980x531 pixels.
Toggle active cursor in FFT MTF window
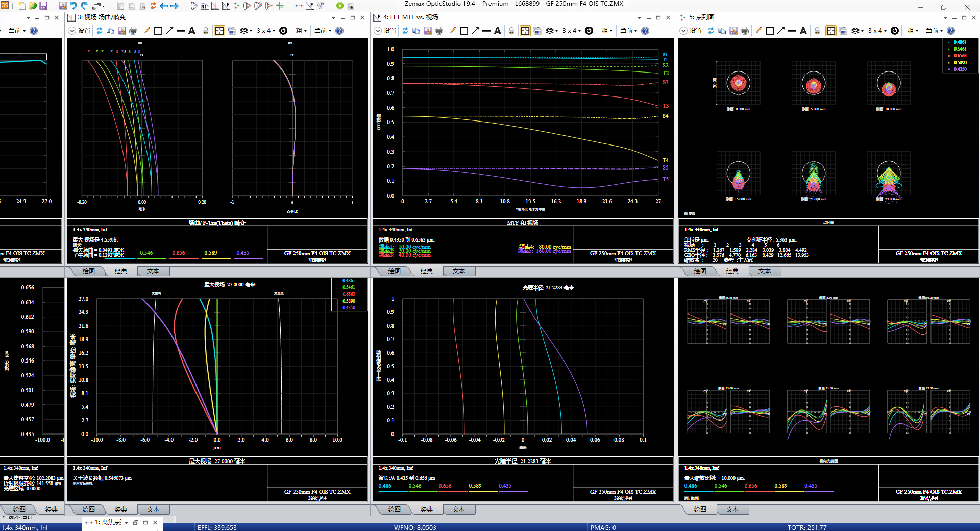click(x=525, y=31)
